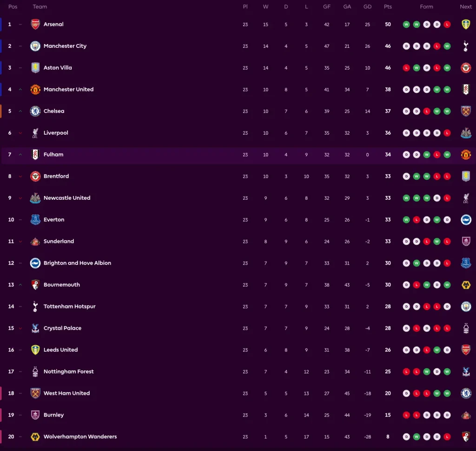Click Liverpool's red down position arrow
476x451 pixels.
20,133
